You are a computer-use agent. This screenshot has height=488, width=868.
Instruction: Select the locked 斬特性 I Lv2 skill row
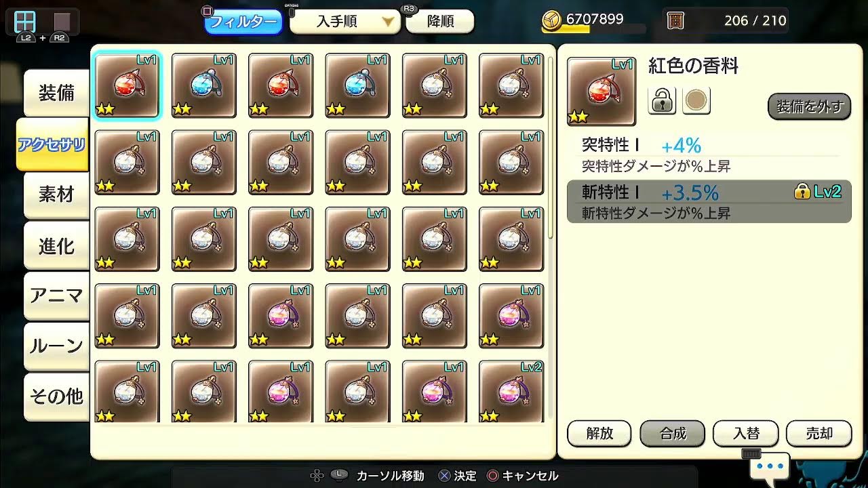(x=709, y=202)
